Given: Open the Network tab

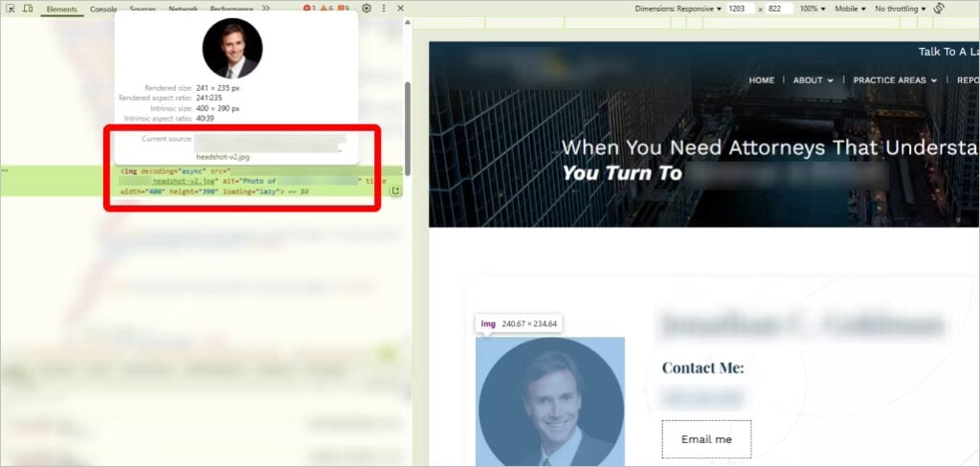Looking at the screenshot, I should [183, 10].
